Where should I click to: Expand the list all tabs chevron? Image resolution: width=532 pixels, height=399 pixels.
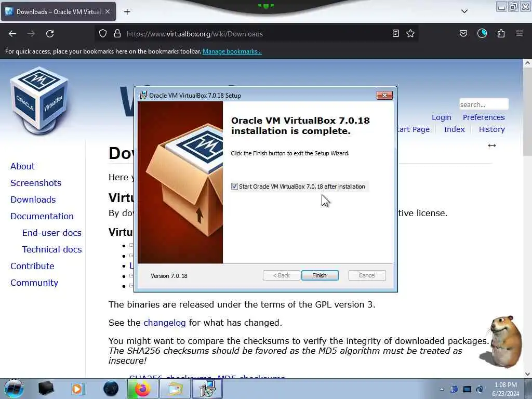tap(464, 11)
